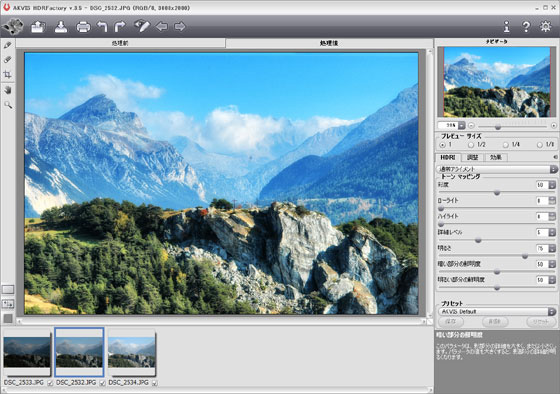Viewport: 560px width, 394px height.
Task: Toggle the checkbox beside DSC_2533.JPG
Action: pyautogui.click(x=50, y=383)
